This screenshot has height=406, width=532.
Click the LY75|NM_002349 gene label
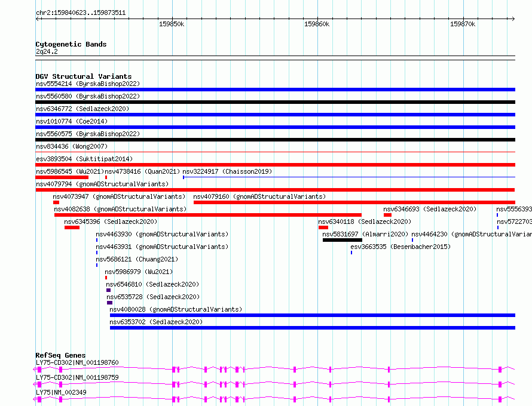pos(61,392)
